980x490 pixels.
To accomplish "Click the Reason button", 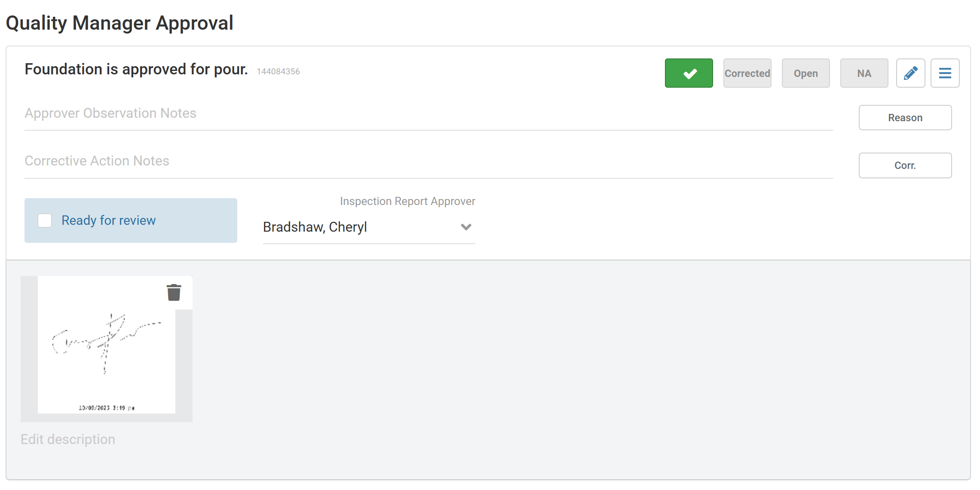I will click(x=905, y=117).
